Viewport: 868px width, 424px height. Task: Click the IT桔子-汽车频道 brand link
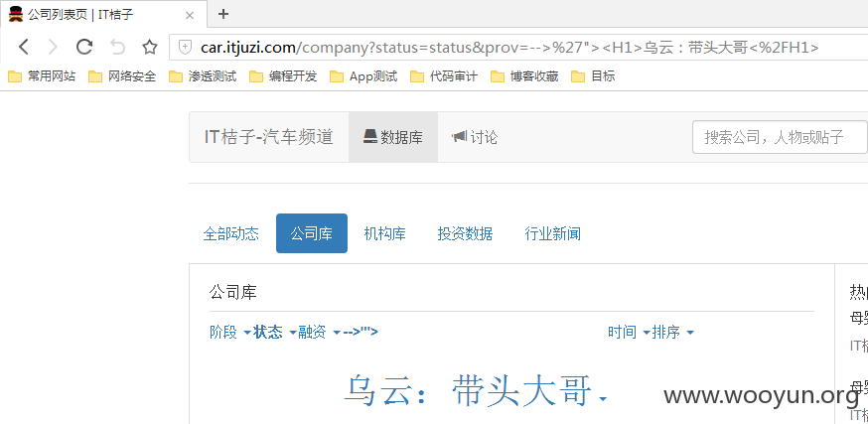269,137
